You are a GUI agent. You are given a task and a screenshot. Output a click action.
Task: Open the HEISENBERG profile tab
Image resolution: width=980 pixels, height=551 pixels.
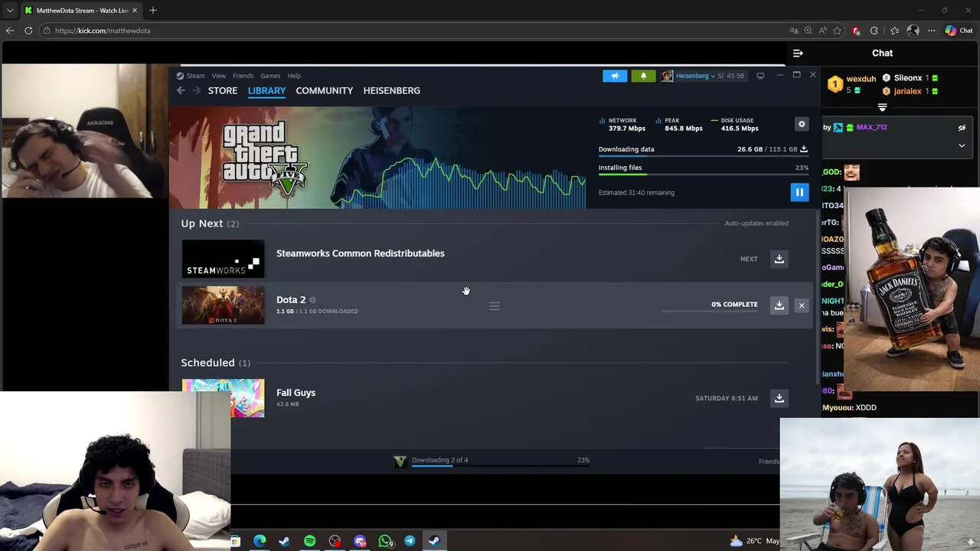click(391, 90)
